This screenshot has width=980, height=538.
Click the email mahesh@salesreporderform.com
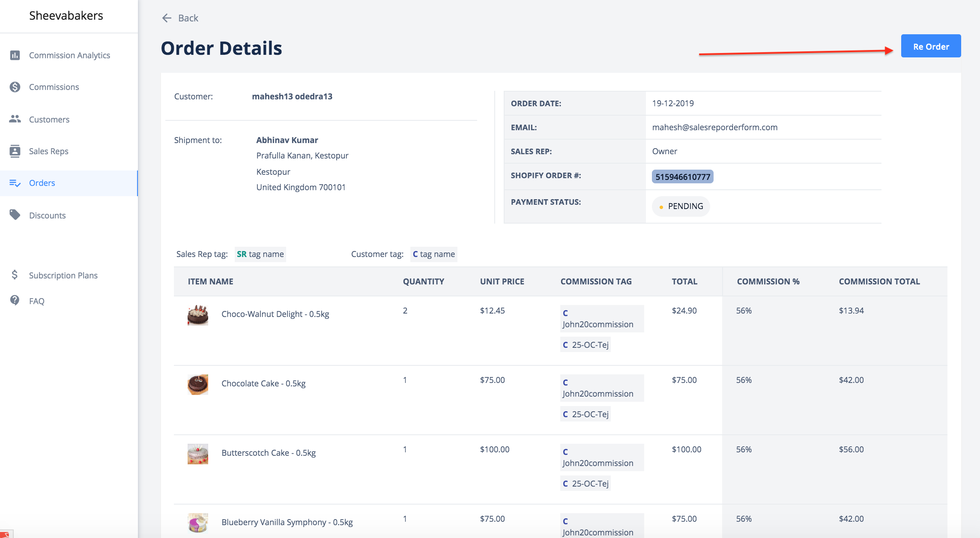point(715,127)
